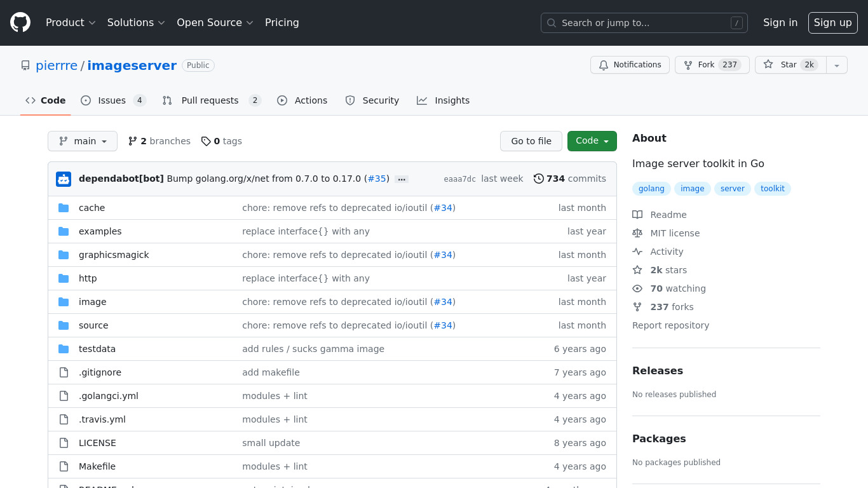Open the 'add makefile' commit message
Screen dimensions: 868x488
[x=271, y=372]
